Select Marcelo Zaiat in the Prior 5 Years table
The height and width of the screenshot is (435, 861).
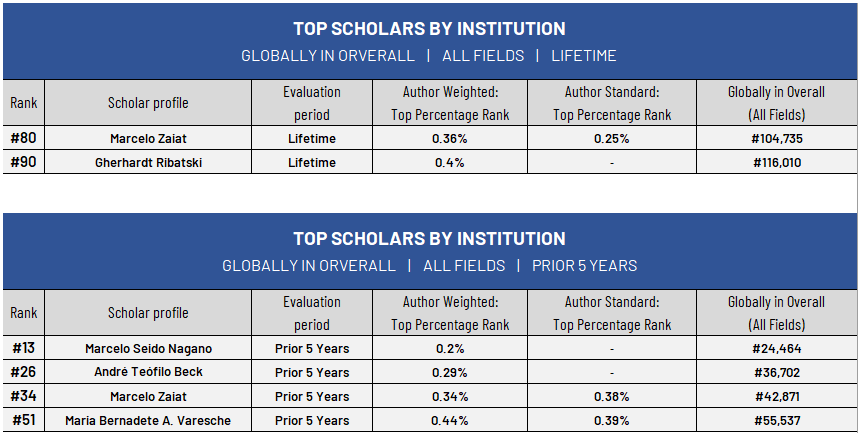point(148,396)
